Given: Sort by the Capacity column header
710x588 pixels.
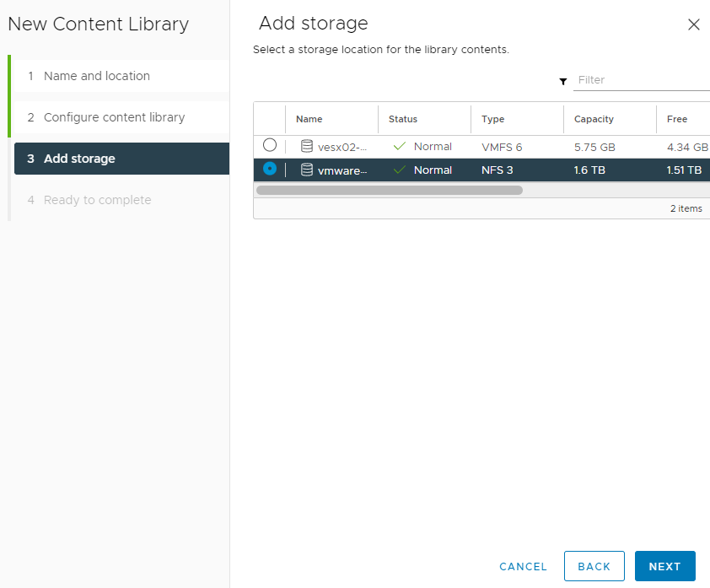Looking at the screenshot, I should [x=594, y=119].
